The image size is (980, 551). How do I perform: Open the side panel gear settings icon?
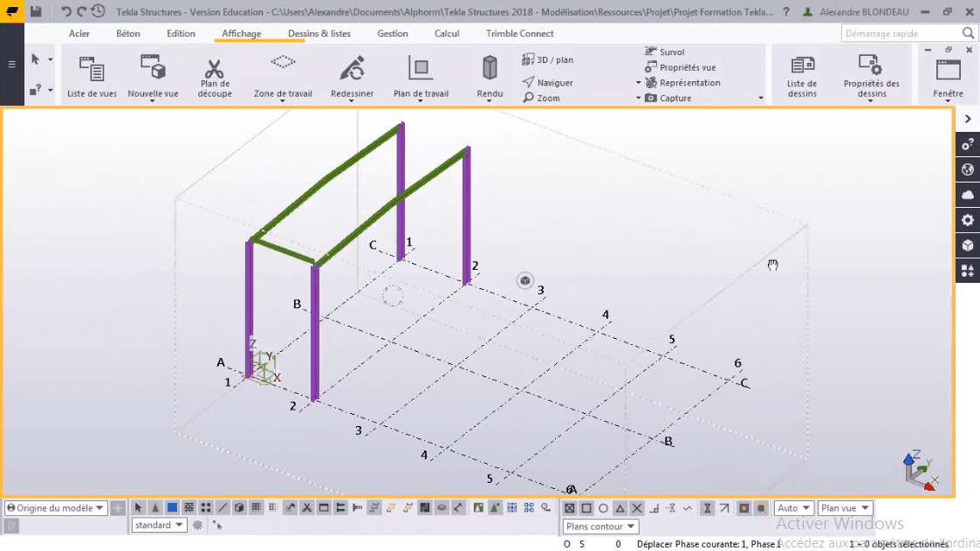968,220
